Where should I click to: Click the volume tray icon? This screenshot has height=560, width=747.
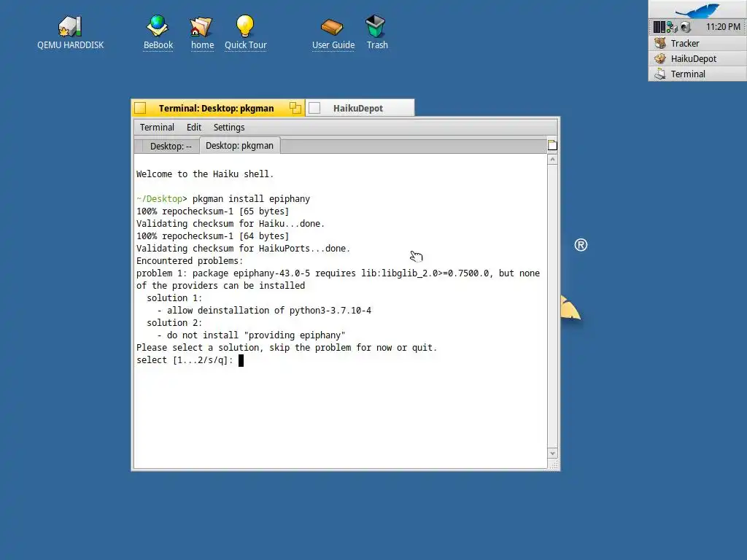pyautogui.click(x=686, y=27)
